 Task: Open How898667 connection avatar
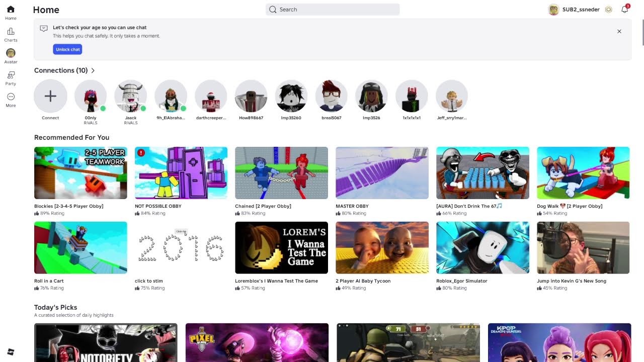251,96
